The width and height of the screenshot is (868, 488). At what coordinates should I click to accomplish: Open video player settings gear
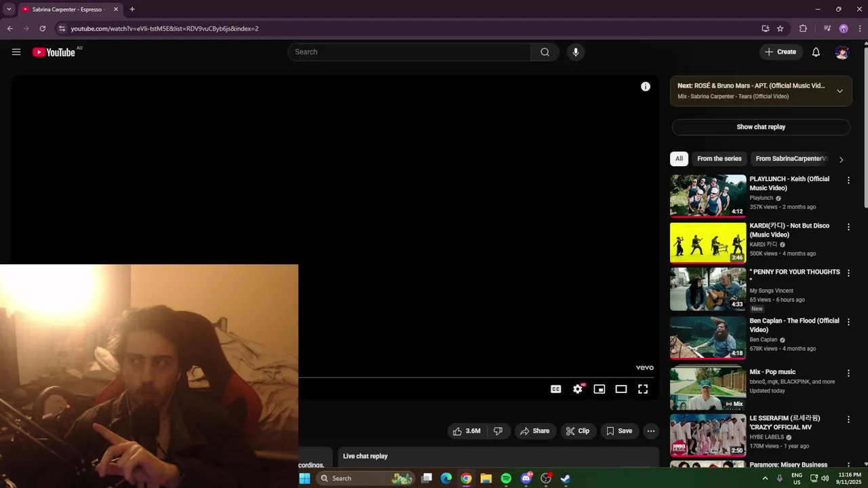(578, 389)
